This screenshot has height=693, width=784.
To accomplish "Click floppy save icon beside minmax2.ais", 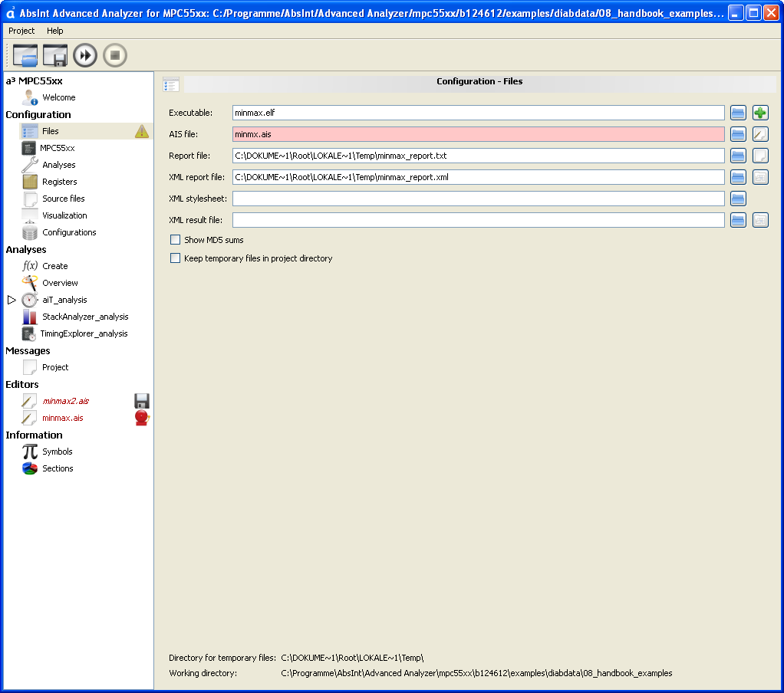I will (x=142, y=401).
